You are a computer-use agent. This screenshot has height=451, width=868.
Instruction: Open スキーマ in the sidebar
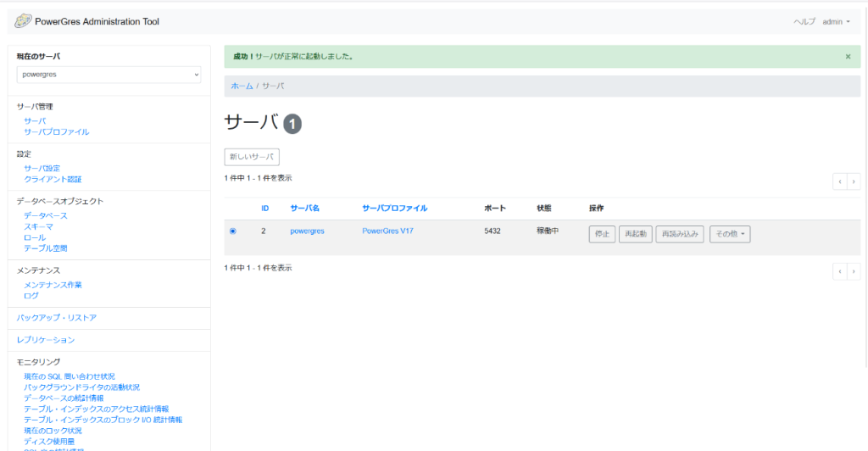[x=39, y=226]
